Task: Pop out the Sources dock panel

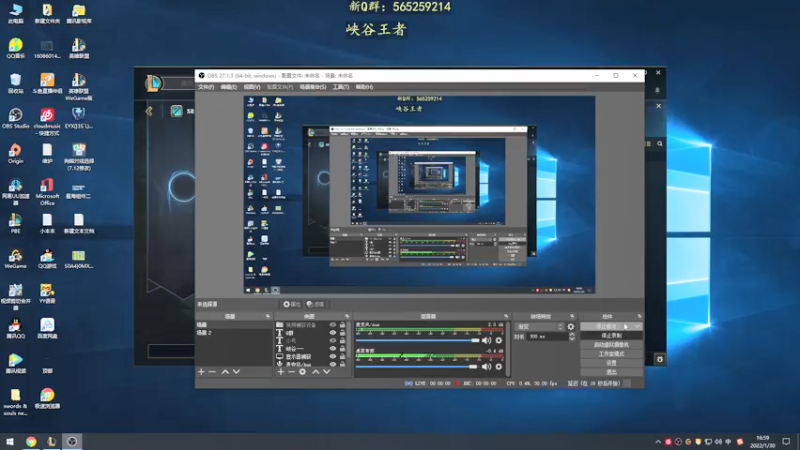Action: [347, 316]
